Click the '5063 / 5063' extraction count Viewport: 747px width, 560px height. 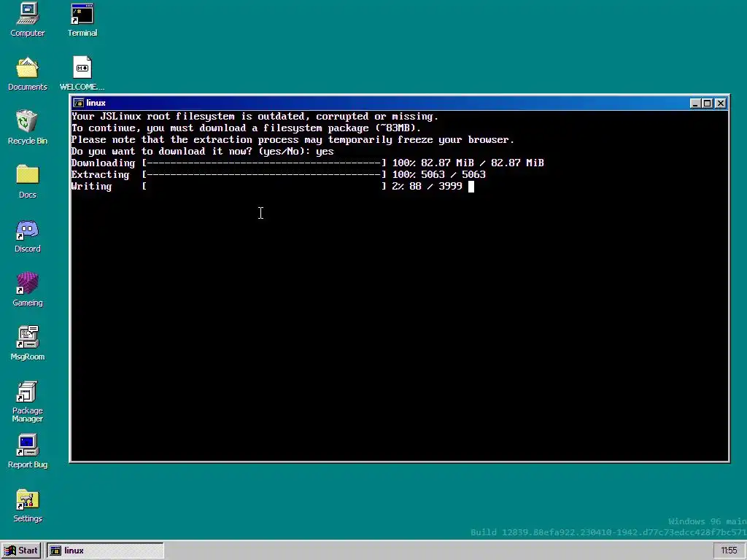pos(453,175)
